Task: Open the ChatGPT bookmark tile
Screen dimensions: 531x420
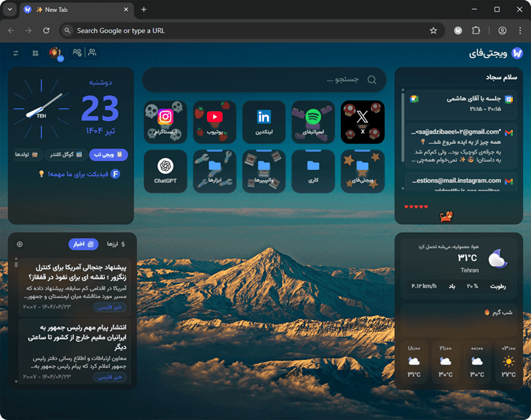Action: (x=165, y=171)
